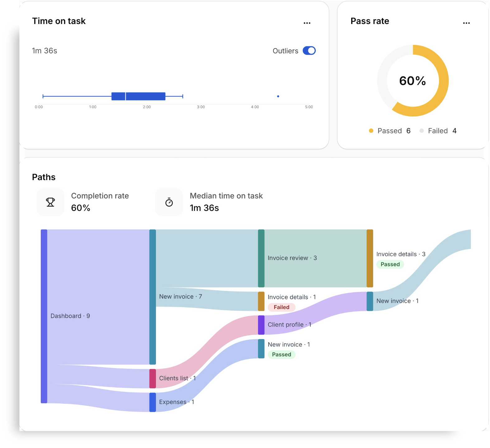Open the Pass rate card options menu
This screenshot has width=490, height=448.
[x=466, y=23]
